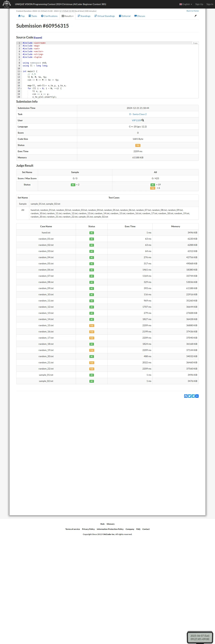The height and width of the screenshot is (644, 215).
Task: Open the Results dropdown tab
Action: coord(68,16)
